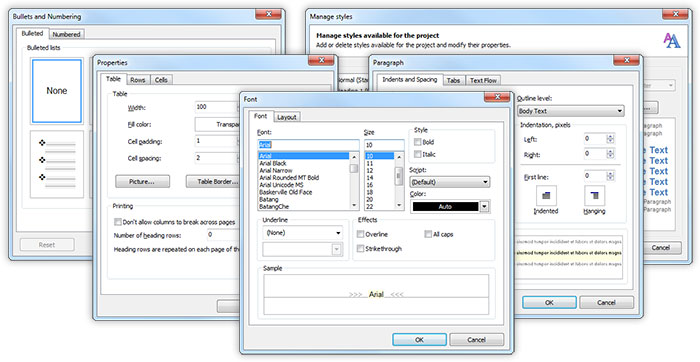Viewport: 700px width, 362px height.
Task: Enable the Italic style checkbox
Action: [x=417, y=154]
